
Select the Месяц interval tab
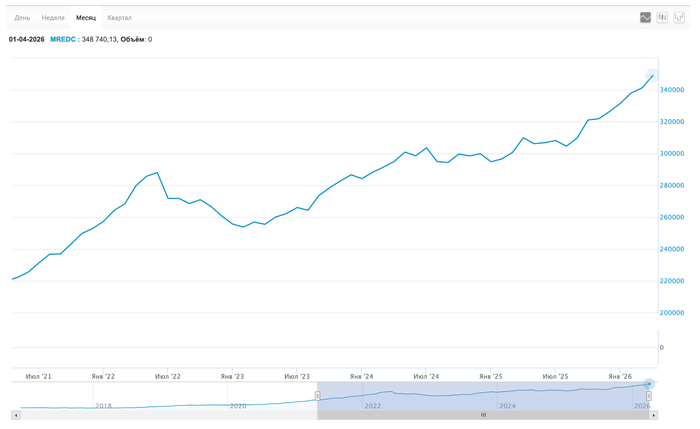click(x=86, y=18)
